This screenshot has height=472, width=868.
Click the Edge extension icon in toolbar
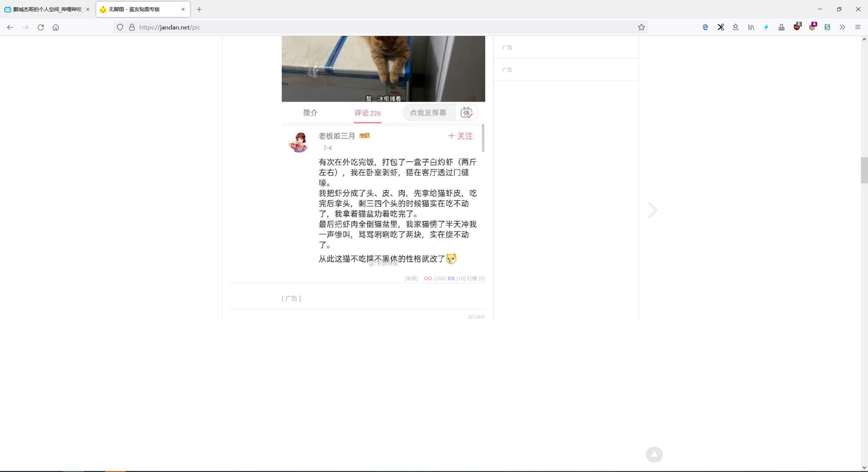[705, 27]
